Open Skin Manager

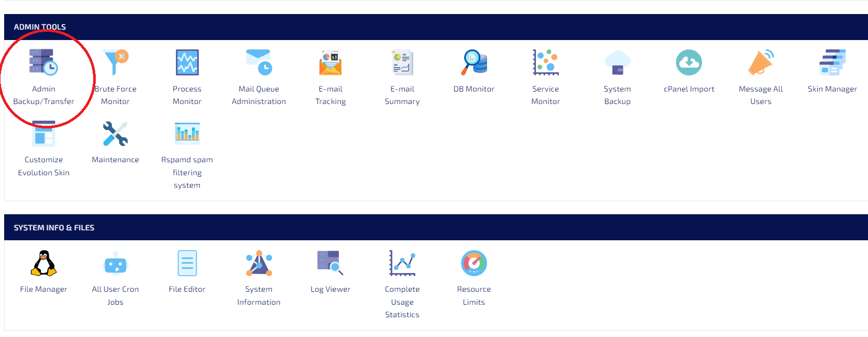click(x=832, y=63)
